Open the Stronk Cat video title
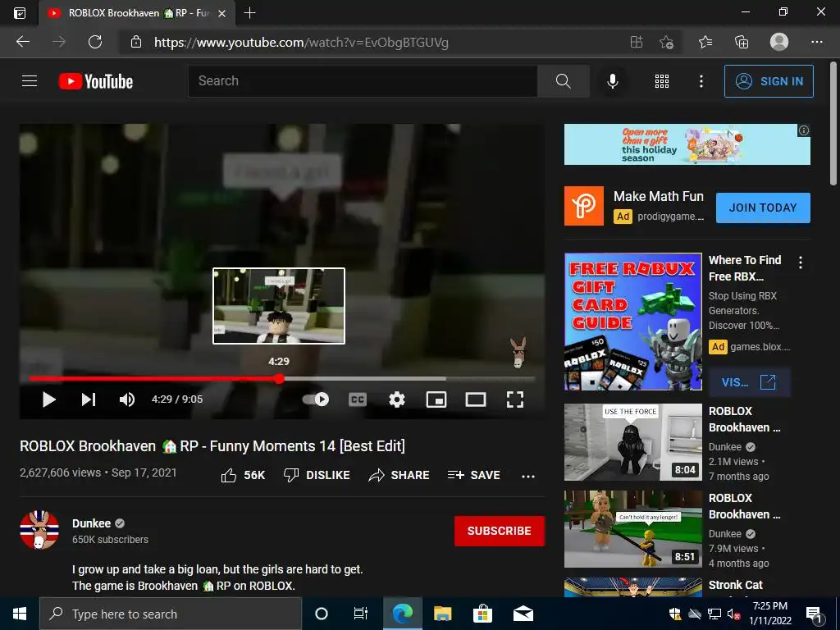This screenshot has width=840, height=630. pyautogui.click(x=736, y=585)
